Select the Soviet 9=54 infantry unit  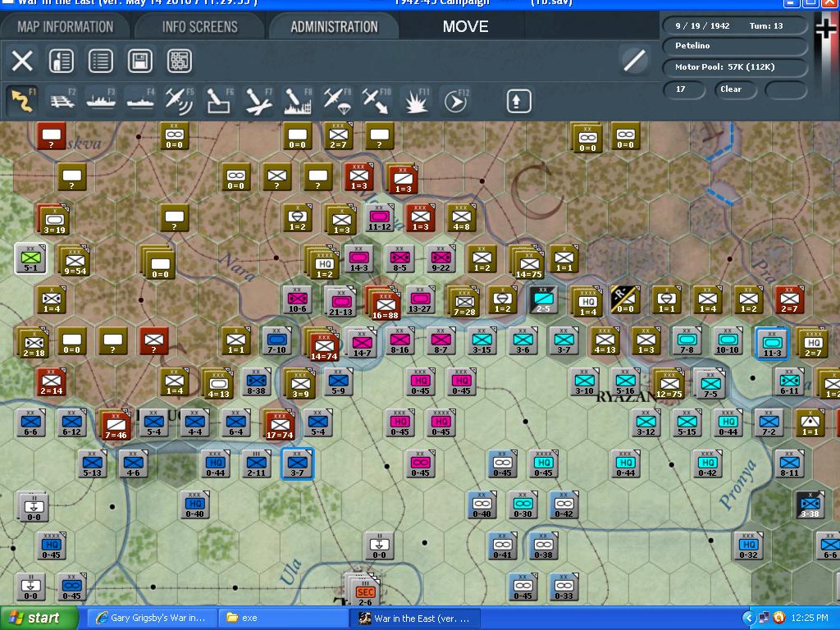[x=75, y=262]
